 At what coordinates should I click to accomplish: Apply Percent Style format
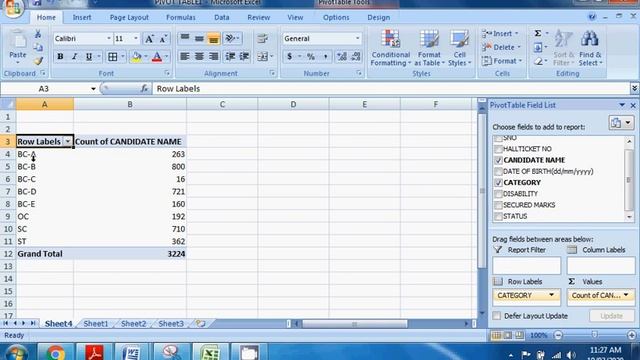311,57
